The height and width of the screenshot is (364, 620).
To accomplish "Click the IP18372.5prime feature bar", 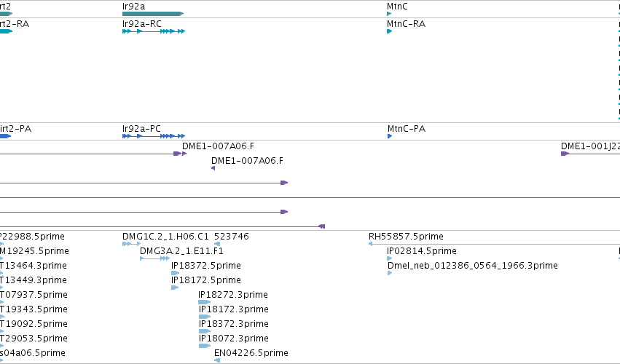I will [175, 273].
